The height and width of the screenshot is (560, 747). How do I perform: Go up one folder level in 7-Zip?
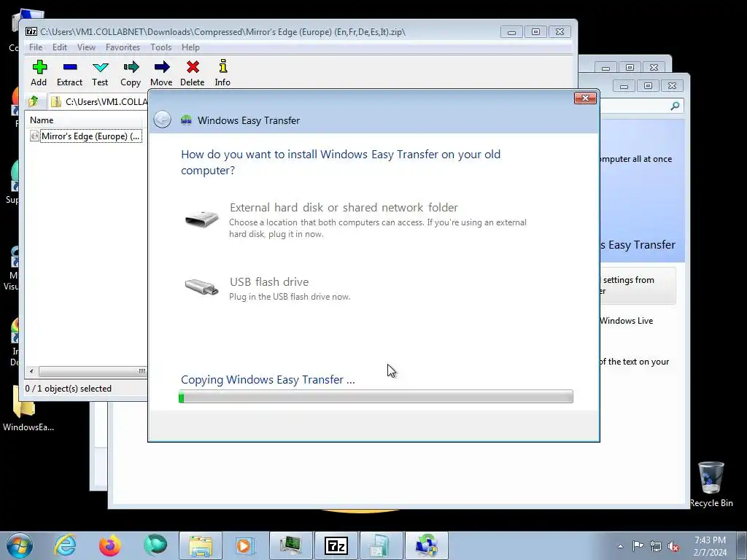tap(34, 101)
